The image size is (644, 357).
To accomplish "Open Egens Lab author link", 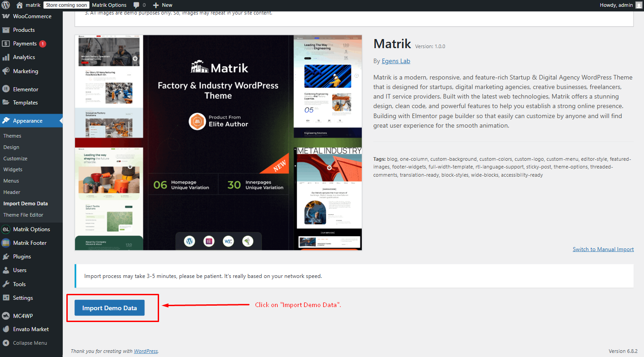I will coord(396,61).
